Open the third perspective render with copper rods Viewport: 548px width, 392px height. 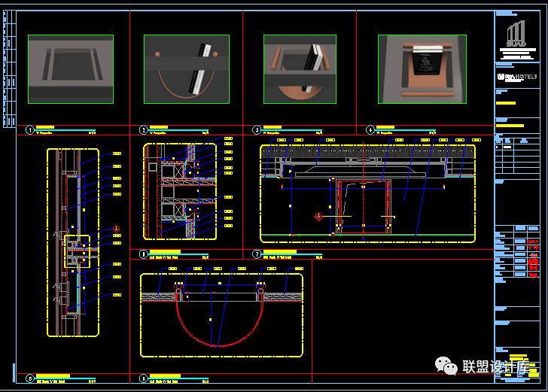[299, 68]
